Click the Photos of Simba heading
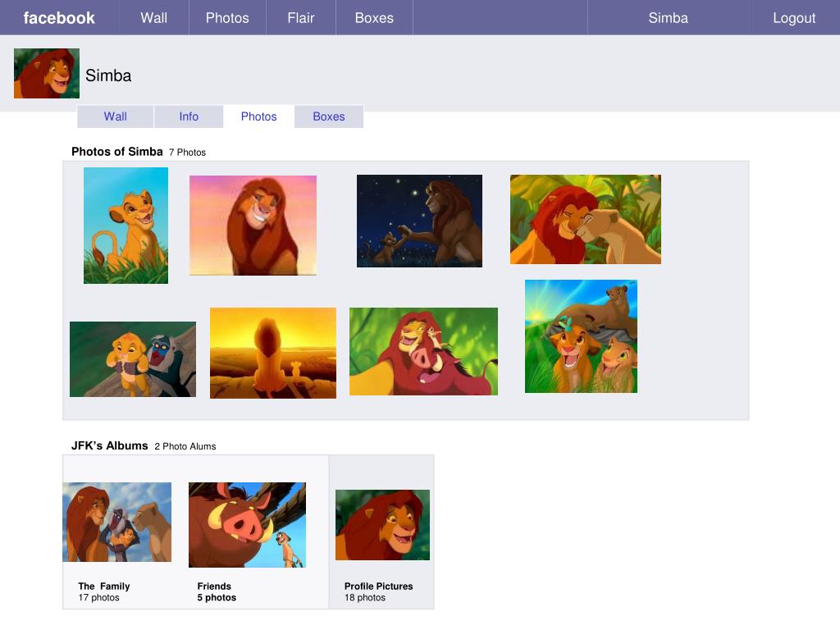 click(x=116, y=152)
